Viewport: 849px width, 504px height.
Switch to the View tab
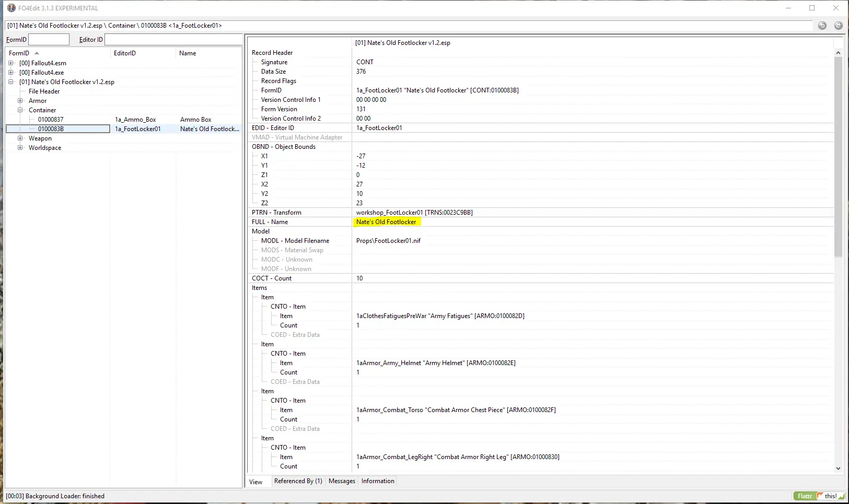click(256, 482)
